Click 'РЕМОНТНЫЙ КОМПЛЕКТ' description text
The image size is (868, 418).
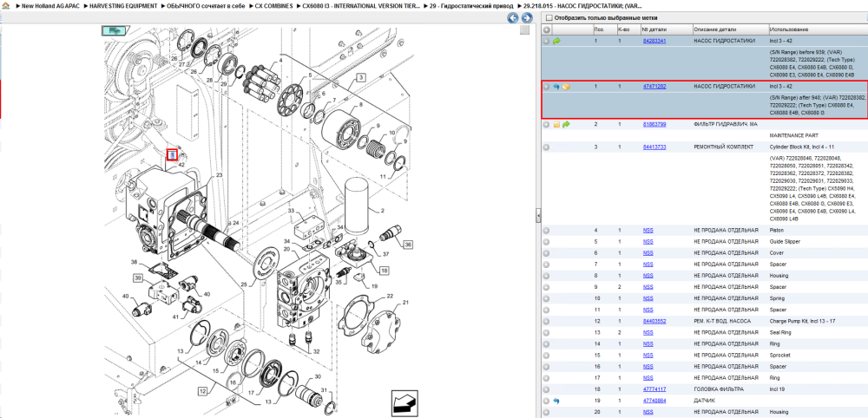pyautogui.click(x=724, y=147)
